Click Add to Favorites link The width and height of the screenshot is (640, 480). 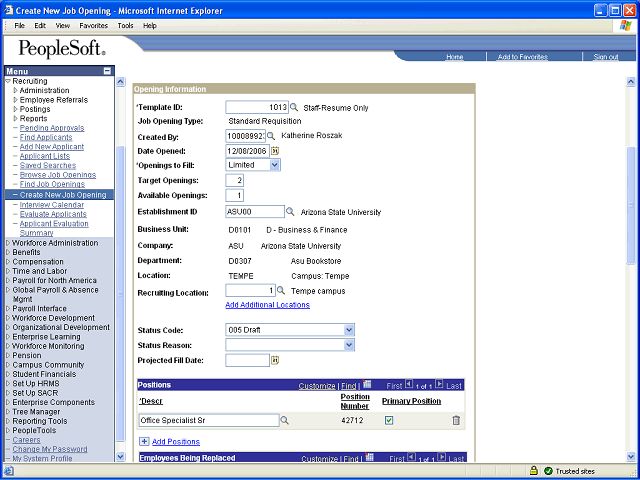pos(523,57)
